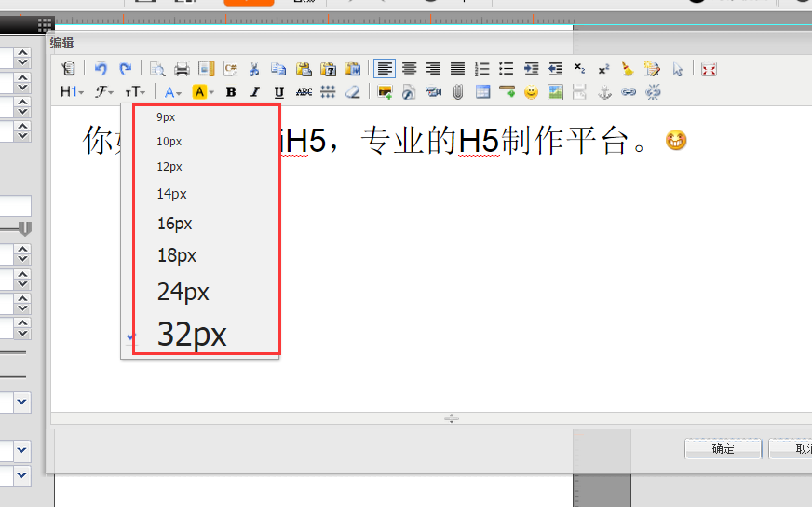Open the font family dropdown

tap(104, 91)
